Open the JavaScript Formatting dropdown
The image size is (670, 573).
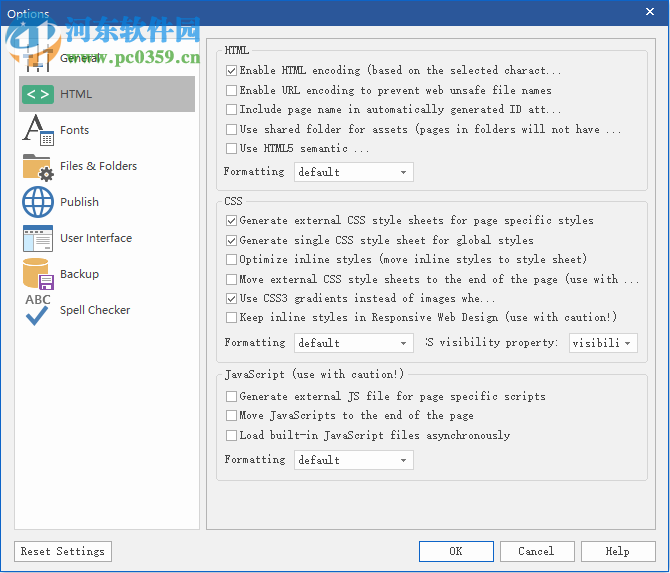(x=353, y=460)
